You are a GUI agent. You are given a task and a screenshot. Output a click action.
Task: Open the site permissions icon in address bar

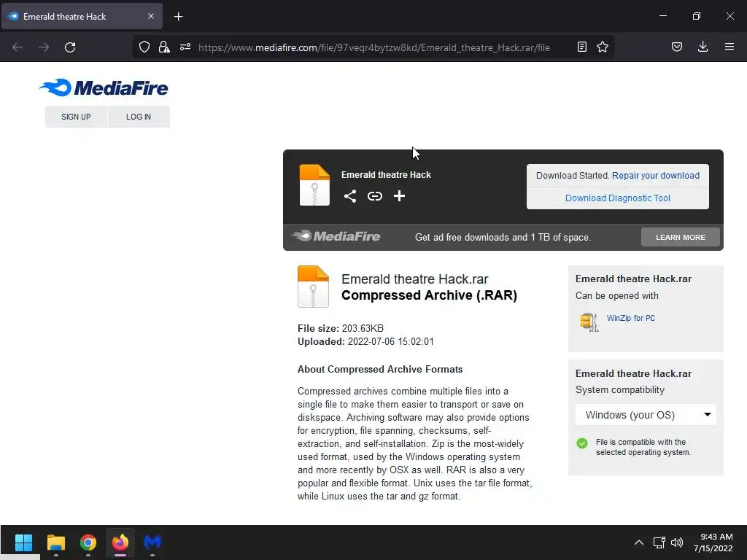click(x=185, y=47)
